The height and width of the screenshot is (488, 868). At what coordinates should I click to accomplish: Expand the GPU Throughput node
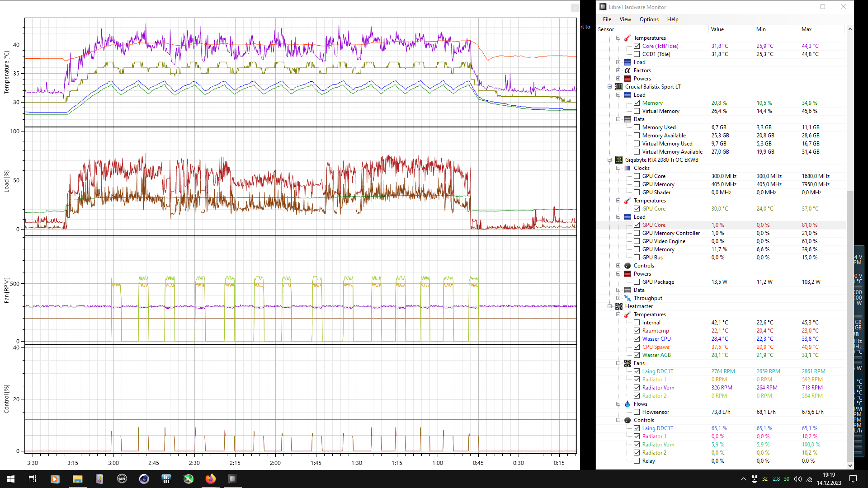618,298
